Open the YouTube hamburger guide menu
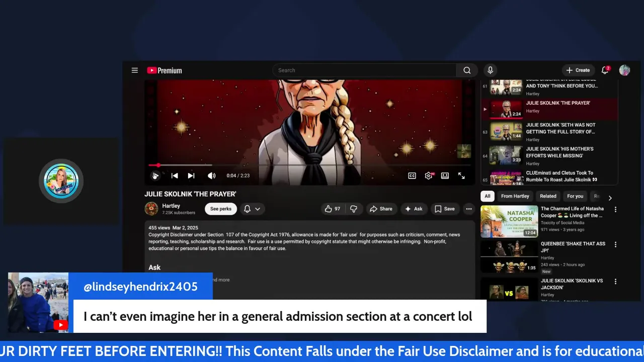 [135, 70]
